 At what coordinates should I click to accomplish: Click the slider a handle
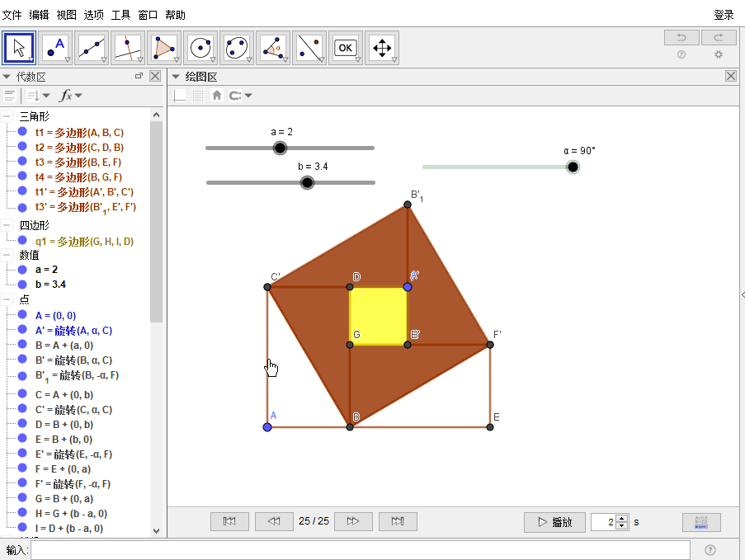280,148
